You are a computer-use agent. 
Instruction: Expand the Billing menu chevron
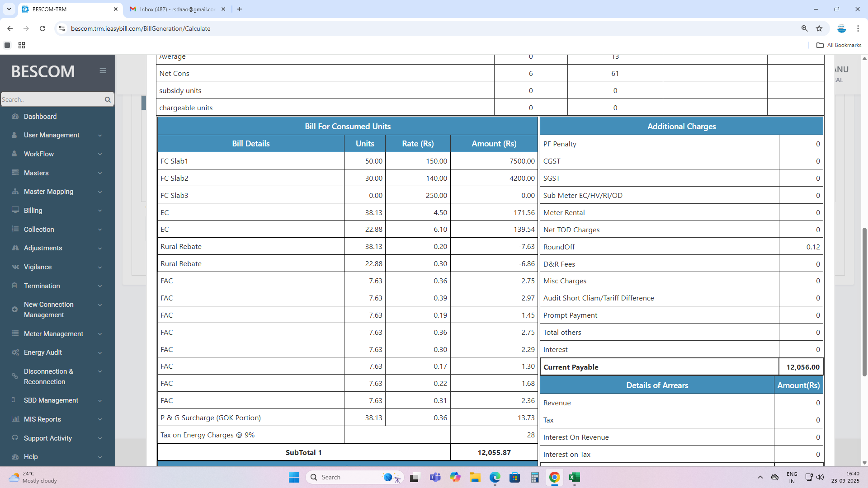click(100, 211)
